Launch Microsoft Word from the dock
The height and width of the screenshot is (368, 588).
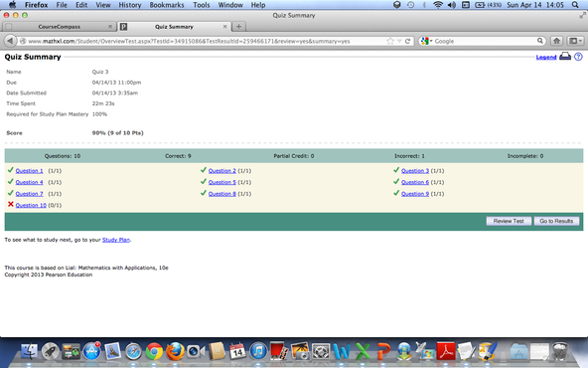click(342, 352)
